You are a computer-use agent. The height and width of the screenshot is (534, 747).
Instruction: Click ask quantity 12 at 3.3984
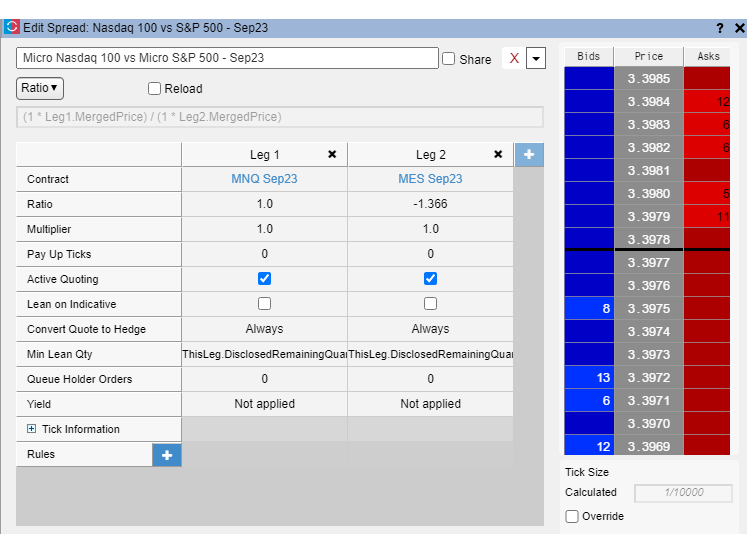pos(707,101)
